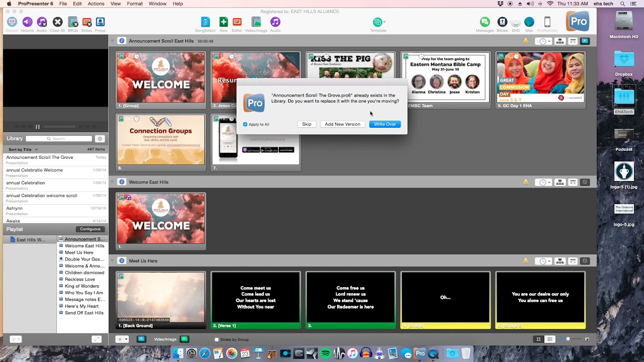The height and width of the screenshot is (362, 644).
Task: Open the Format menu
Action: 135,4
